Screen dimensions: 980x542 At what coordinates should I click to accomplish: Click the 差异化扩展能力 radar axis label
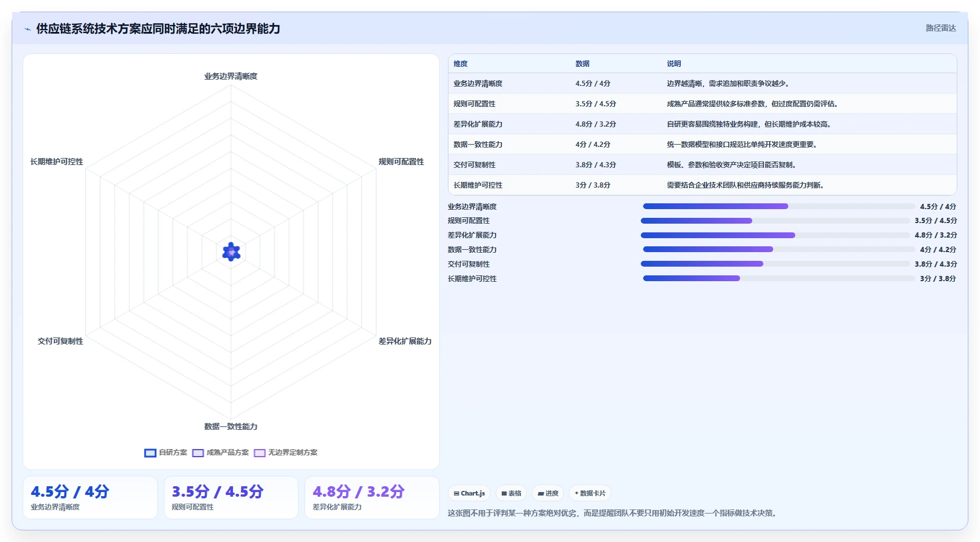point(405,341)
